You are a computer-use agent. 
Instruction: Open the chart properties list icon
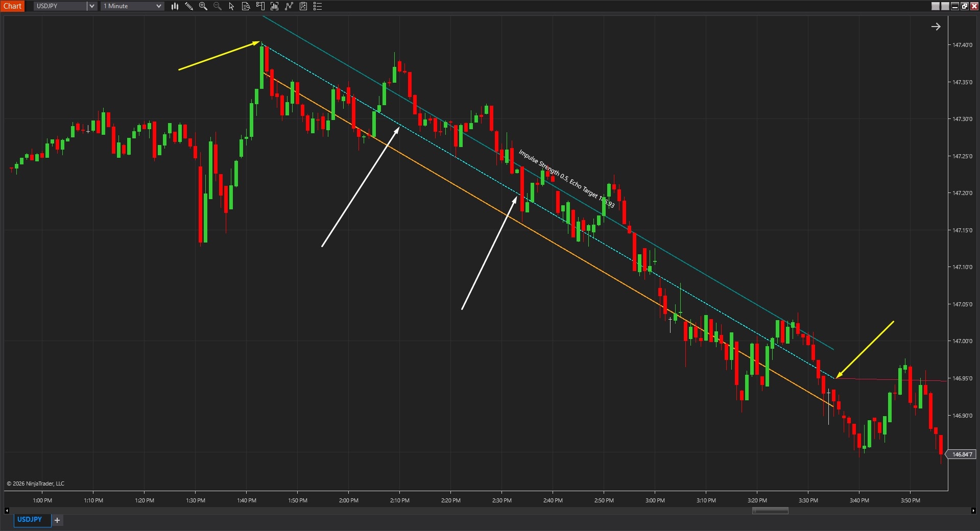(318, 6)
